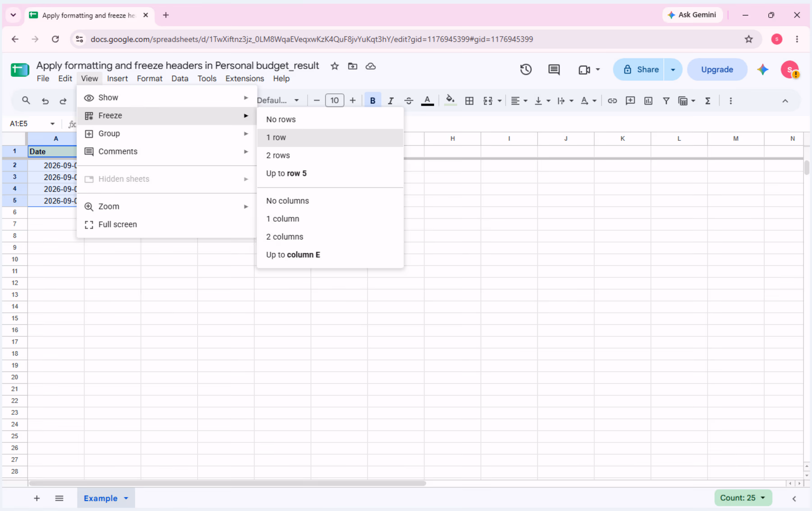Click the insert comment icon
The width and height of the screenshot is (812, 511).
click(x=630, y=101)
